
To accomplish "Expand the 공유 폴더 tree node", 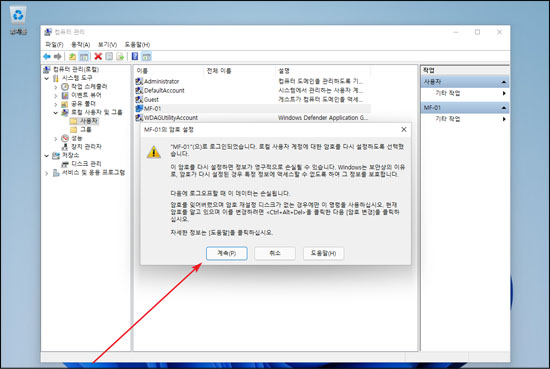I will pos(55,104).
